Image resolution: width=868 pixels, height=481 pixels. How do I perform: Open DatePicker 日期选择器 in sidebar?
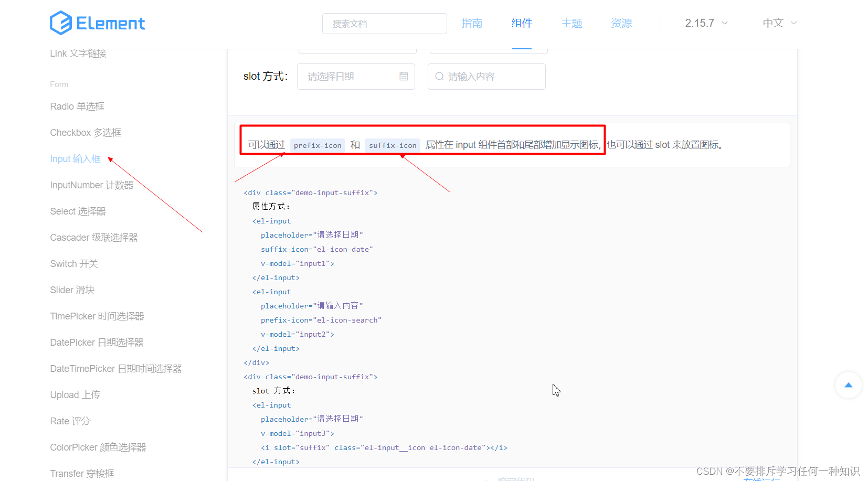[97, 343]
